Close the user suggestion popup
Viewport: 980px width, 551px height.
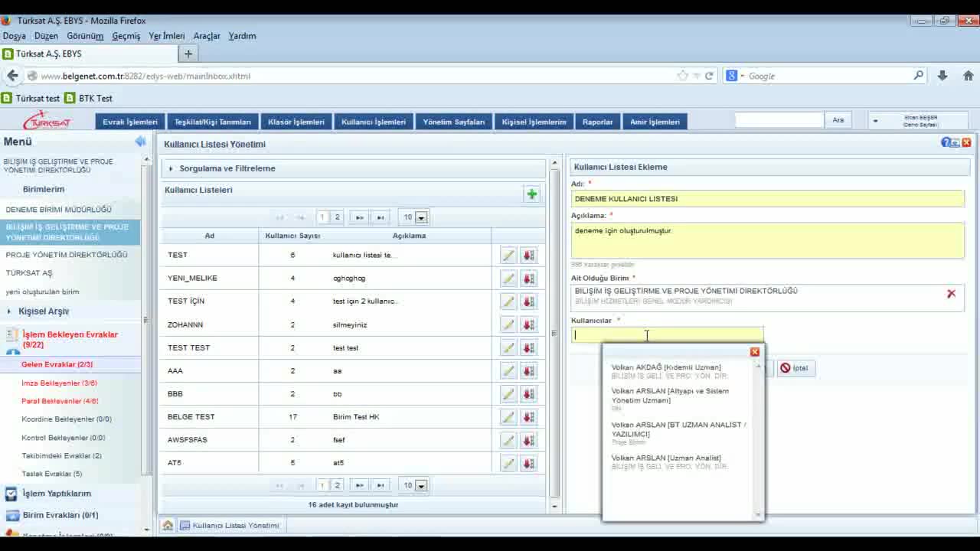755,352
